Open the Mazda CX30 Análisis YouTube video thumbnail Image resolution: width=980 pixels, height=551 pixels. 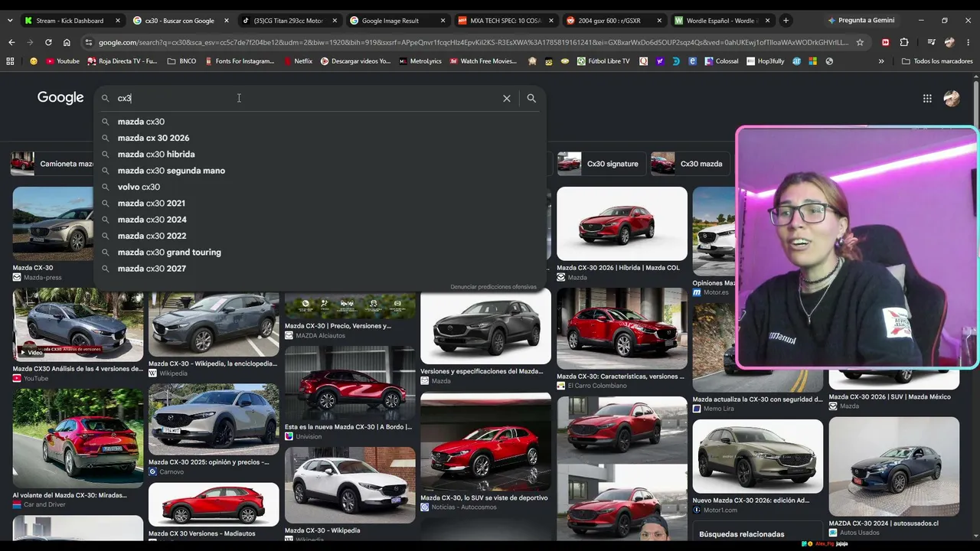(77, 324)
